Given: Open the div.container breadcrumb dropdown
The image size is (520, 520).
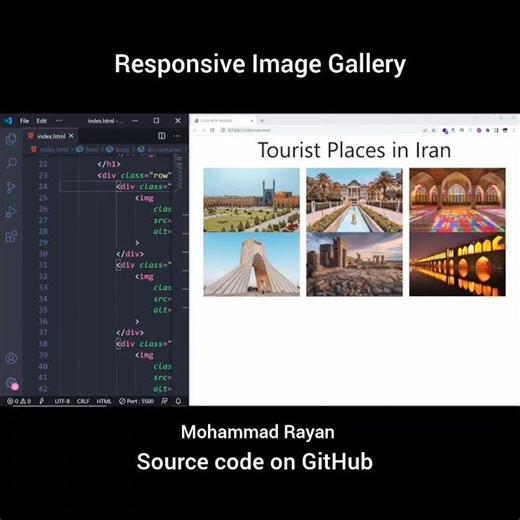Looking at the screenshot, I should tap(161, 149).
